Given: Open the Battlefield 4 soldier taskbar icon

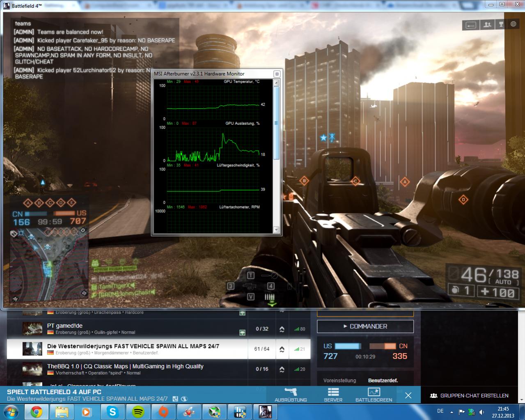Looking at the screenshot, I should 265,411.
